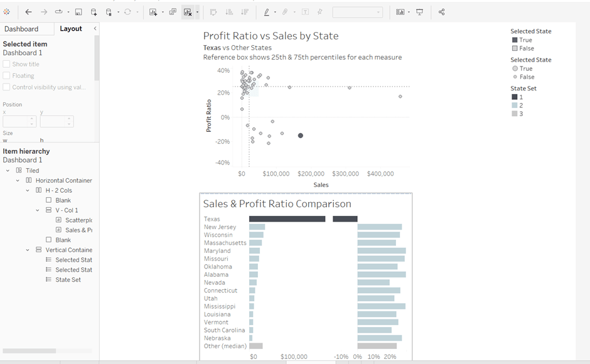
Task: Select the Layout tab
Action: pyautogui.click(x=70, y=29)
